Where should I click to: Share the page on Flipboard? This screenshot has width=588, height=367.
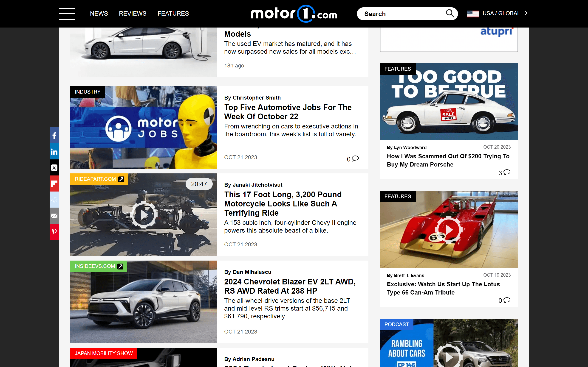[x=54, y=183]
